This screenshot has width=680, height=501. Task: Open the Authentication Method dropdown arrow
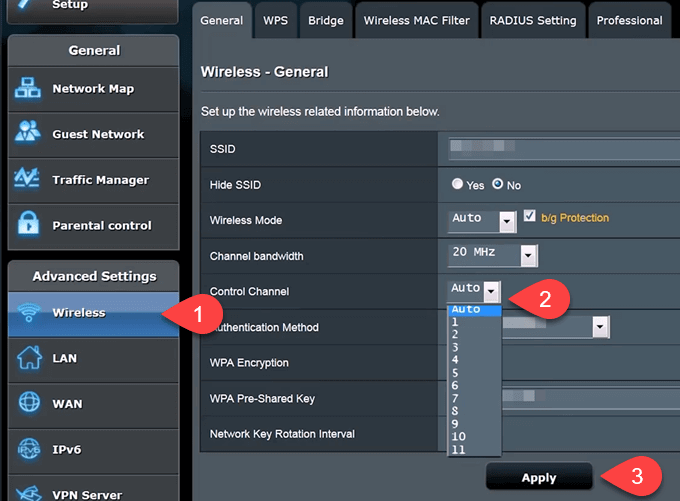point(600,327)
